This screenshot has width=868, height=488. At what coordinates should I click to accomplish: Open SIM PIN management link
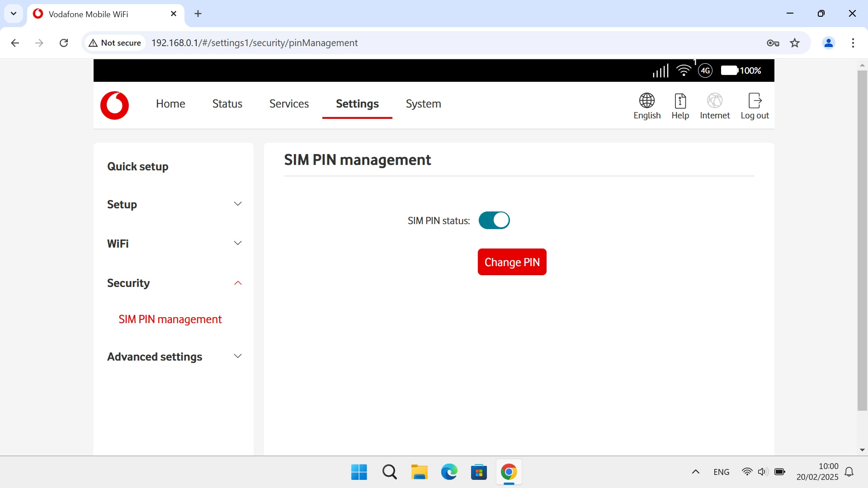170,319
